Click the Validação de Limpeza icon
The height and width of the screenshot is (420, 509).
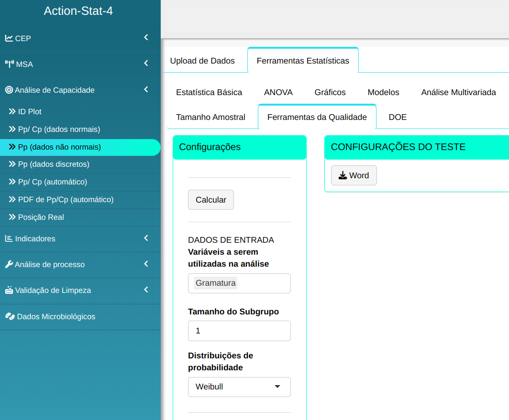pos(9,290)
